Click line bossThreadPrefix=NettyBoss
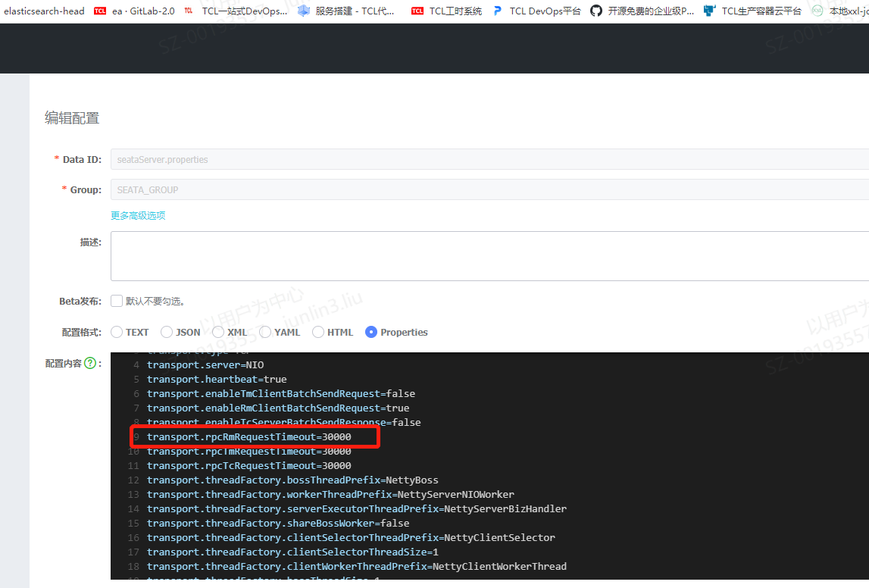 tap(292, 480)
